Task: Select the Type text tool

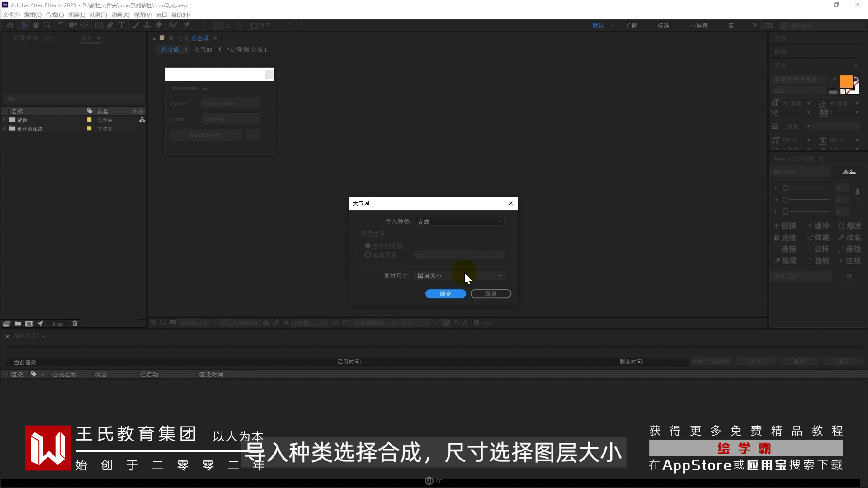Action: [121, 26]
